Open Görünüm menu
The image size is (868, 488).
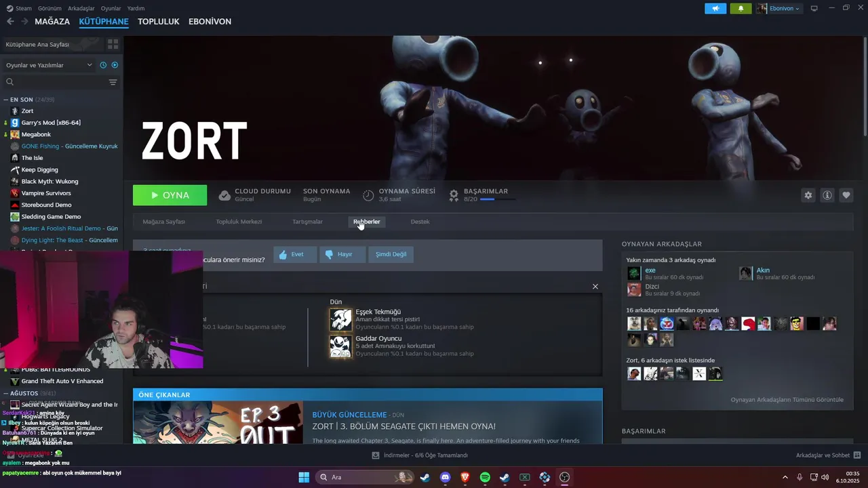(x=50, y=8)
